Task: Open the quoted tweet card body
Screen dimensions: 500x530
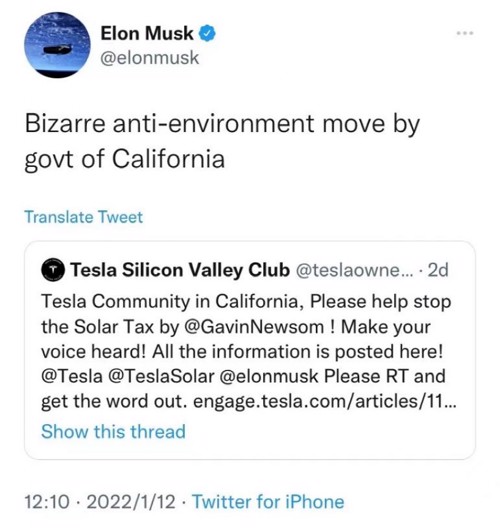Action: tap(250, 350)
